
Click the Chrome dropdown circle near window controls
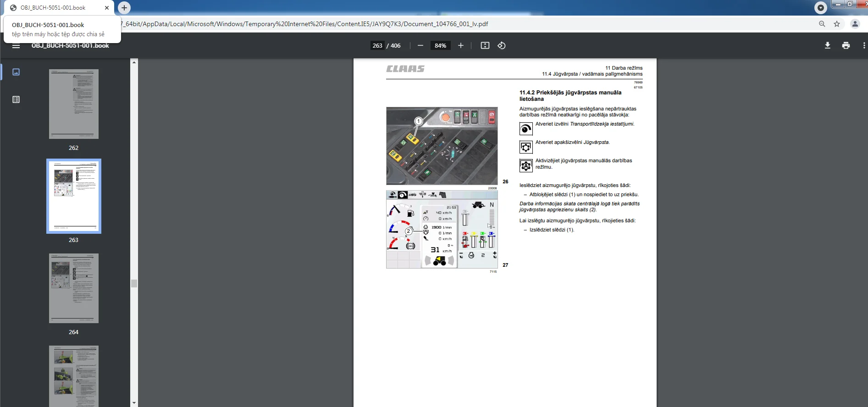820,7
